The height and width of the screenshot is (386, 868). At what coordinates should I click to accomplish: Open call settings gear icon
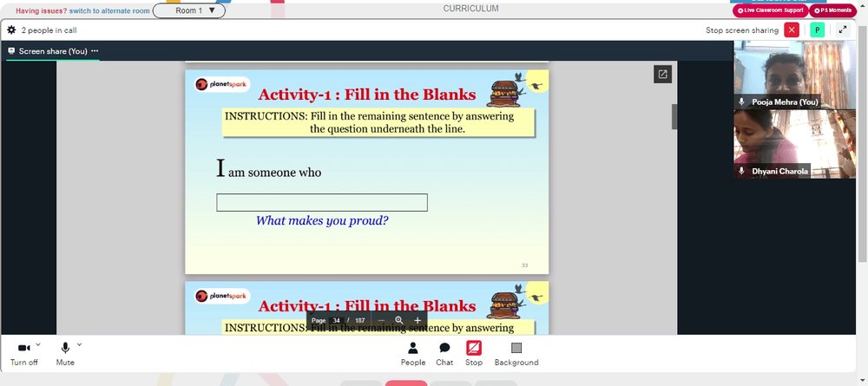(x=11, y=30)
